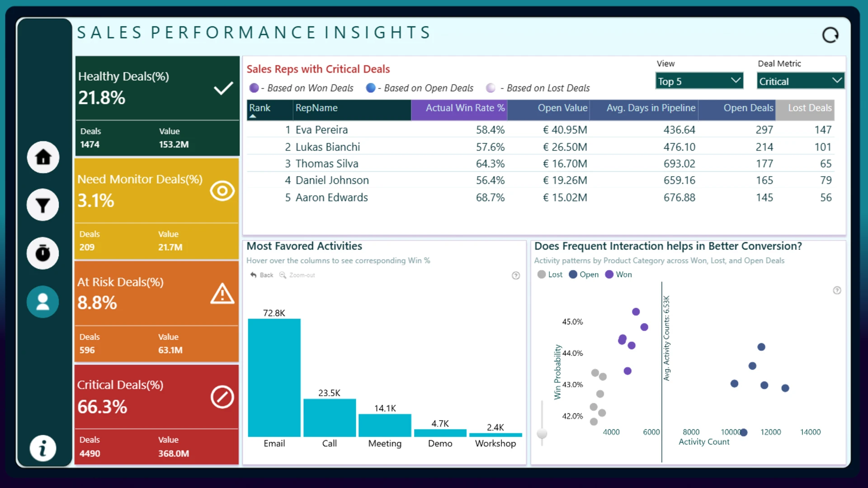Toggle the Open legend item
Screen dimensions: 868x488
coord(583,274)
